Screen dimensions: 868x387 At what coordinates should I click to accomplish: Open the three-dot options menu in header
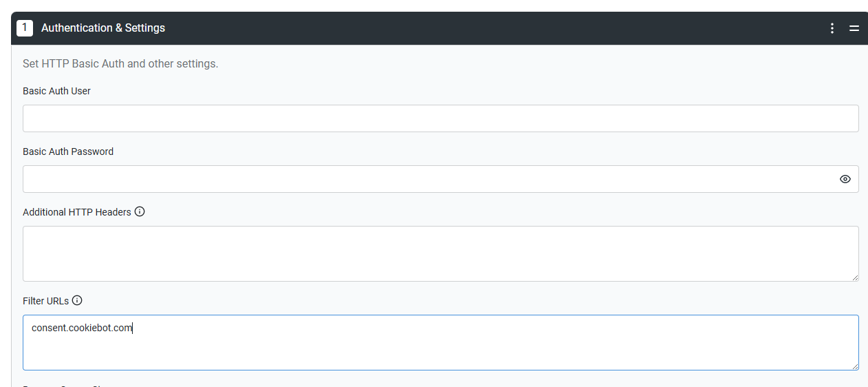(832, 28)
